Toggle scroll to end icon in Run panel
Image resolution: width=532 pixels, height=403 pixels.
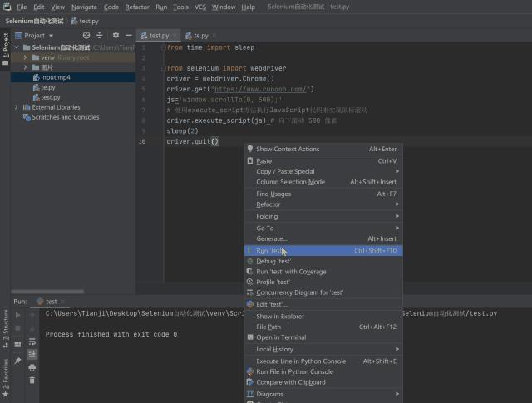point(32,354)
